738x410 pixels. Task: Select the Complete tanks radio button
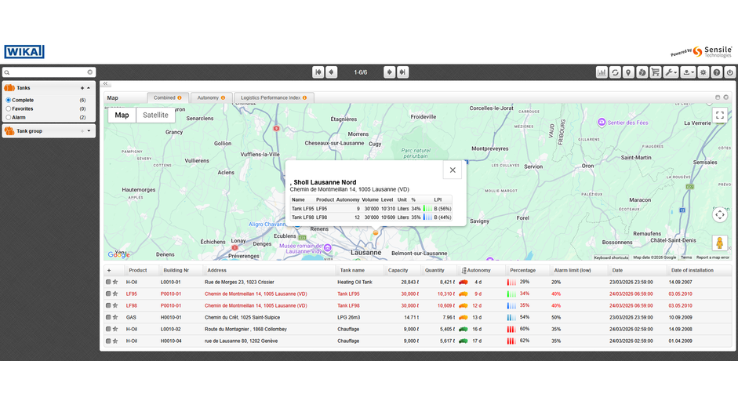8,100
